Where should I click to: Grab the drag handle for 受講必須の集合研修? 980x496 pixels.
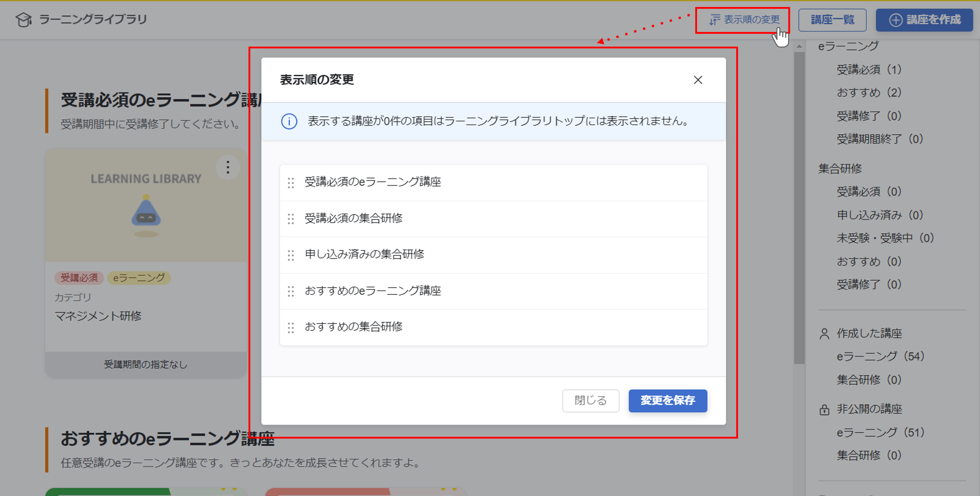coord(291,219)
